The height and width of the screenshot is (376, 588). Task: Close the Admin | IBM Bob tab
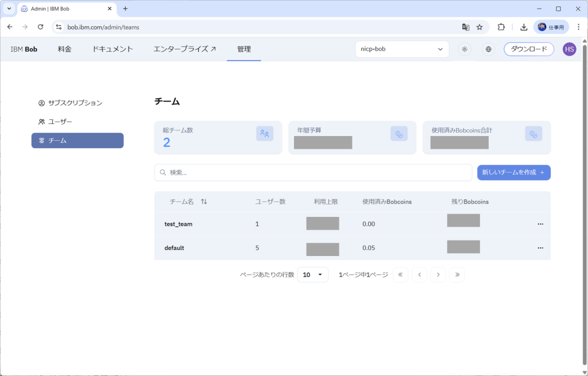coord(110,9)
